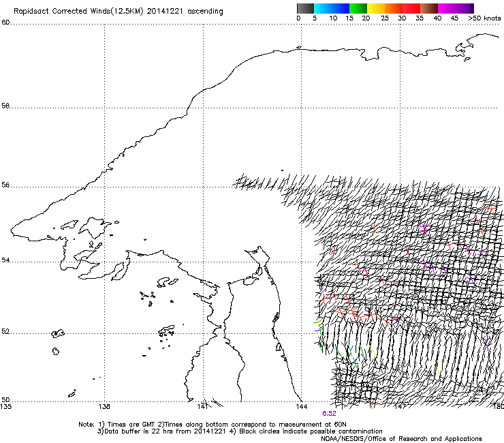This screenshot has height=443, width=504.
Task: Click the date '20141221' in the title
Action: (165, 12)
